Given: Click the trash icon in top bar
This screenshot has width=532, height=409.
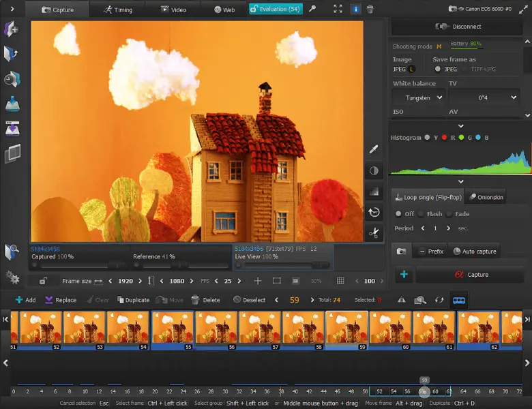Looking at the screenshot, I should click(x=370, y=9).
